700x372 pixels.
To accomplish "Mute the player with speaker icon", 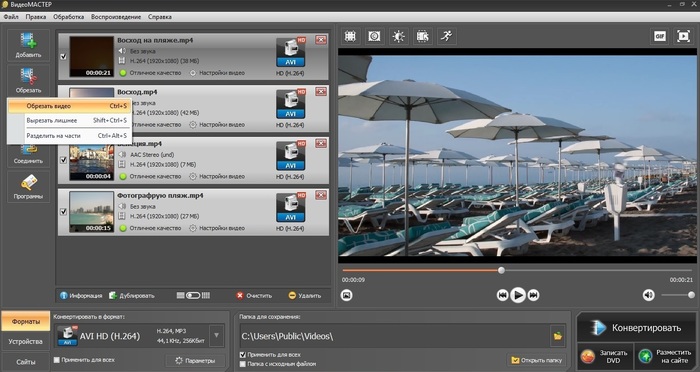I will pyautogui.click(x=648, y=295).
